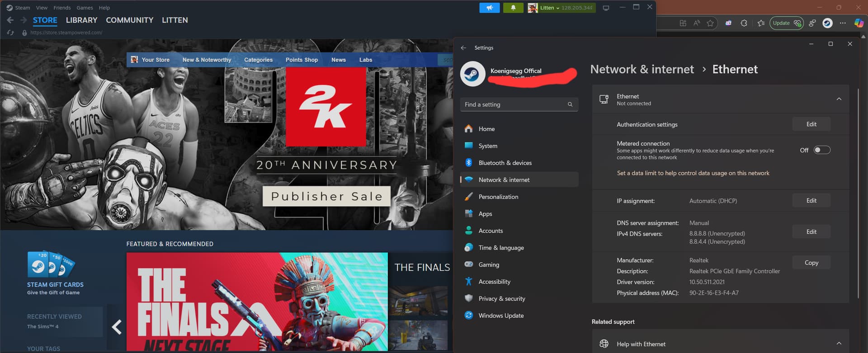Enter Steam Big Picture mode icon
The height and width of the screenshot is (353, 868).
[606, 8]
